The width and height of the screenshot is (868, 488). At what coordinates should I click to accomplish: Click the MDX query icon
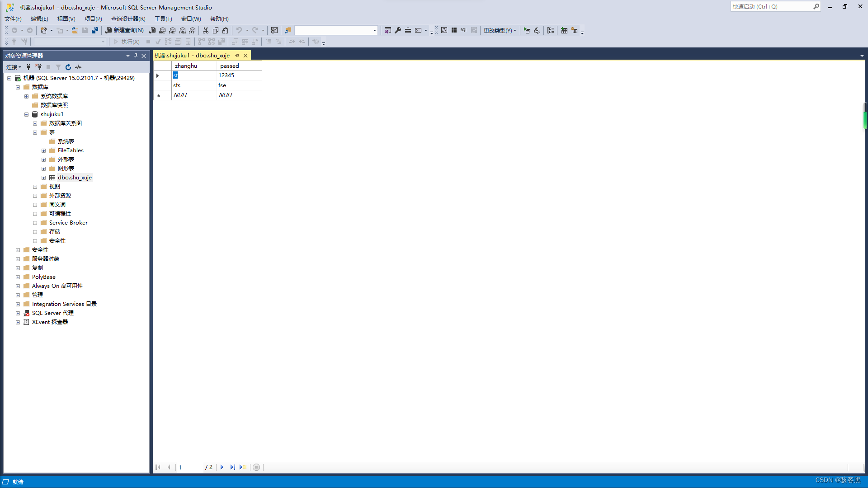click(x=162, y=30)
